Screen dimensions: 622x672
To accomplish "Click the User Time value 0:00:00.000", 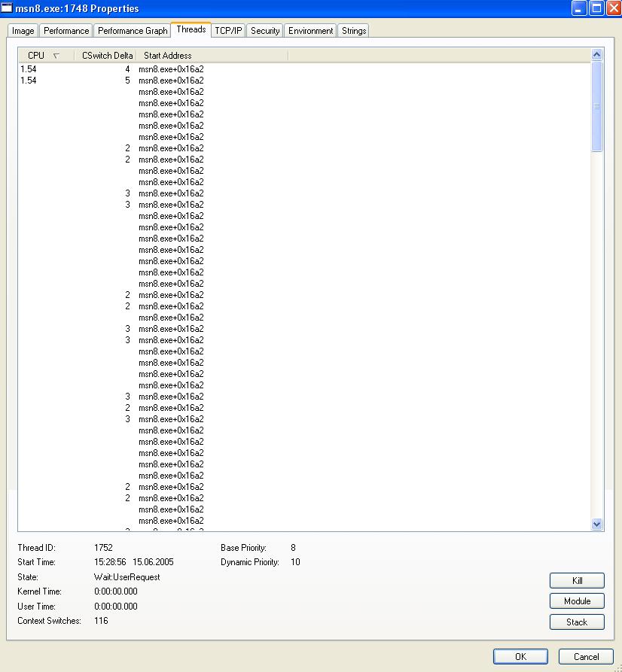I will 116,606.
